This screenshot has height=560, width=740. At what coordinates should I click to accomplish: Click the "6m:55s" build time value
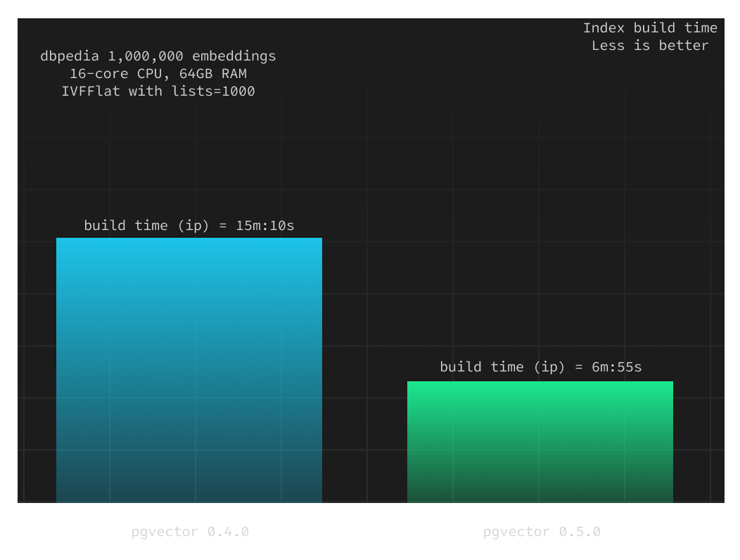pos(616,367)
